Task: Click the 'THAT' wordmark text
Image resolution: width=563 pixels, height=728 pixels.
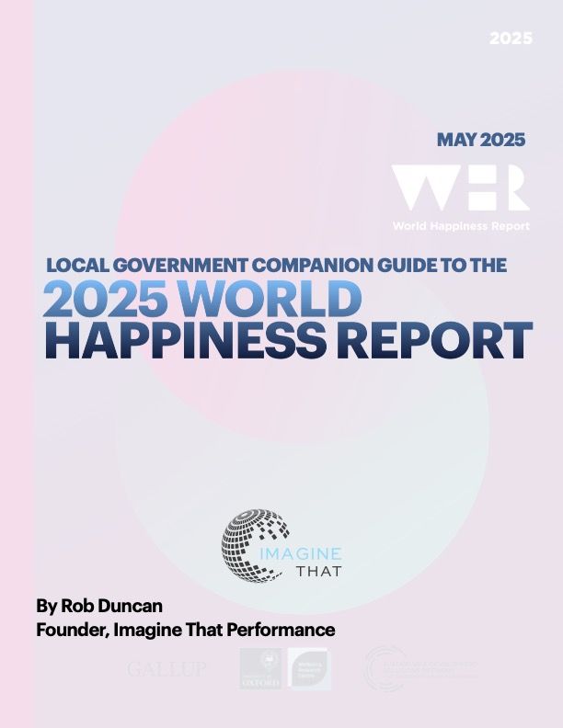Action: (x=318, y=571)
